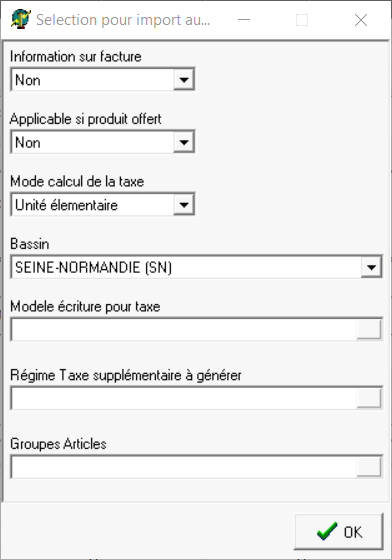Confirm the dialog with OK
392x560 pixels.
pos(338,531)
